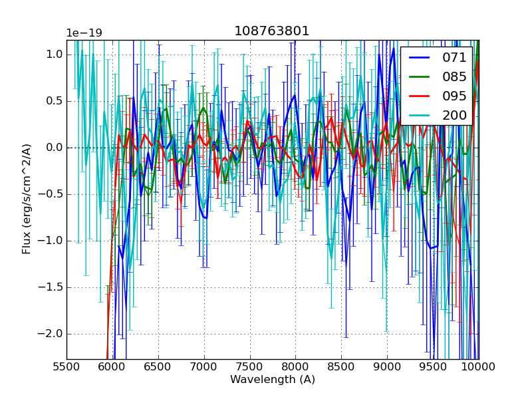Select the 7500 x-axis tick label
The image size is (532, 399).
(249, 366)
